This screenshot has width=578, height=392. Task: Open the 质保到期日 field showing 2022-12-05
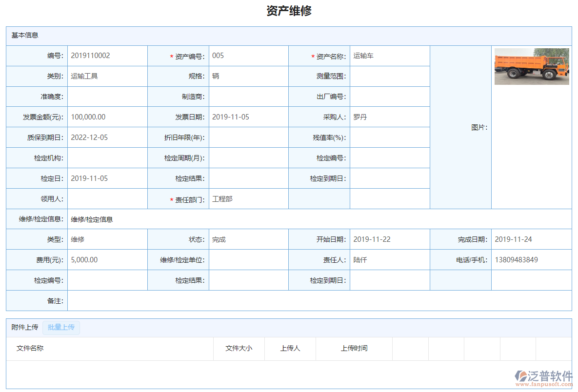(x=107, y=137)
